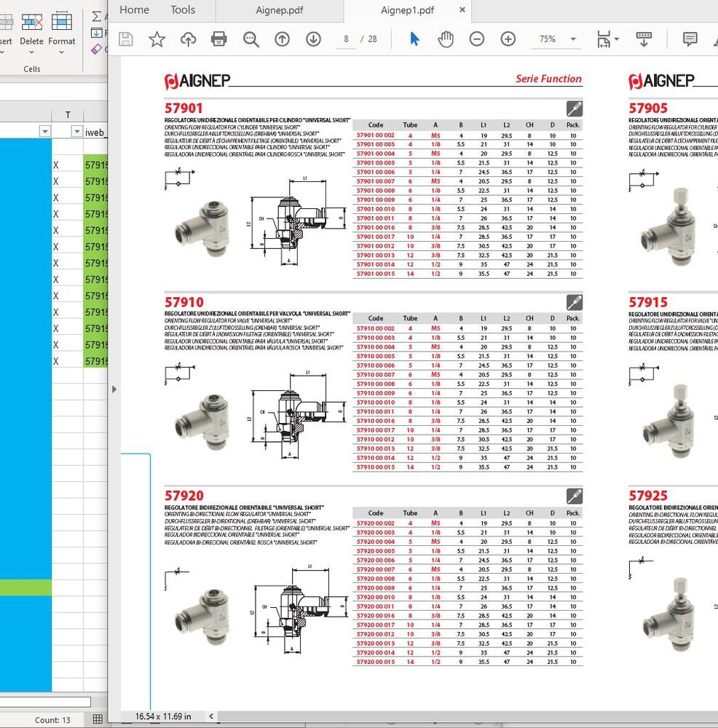Click the code 57901 00 002
The width and height of the screenshot is (718, 728).
tap(375, 135)
